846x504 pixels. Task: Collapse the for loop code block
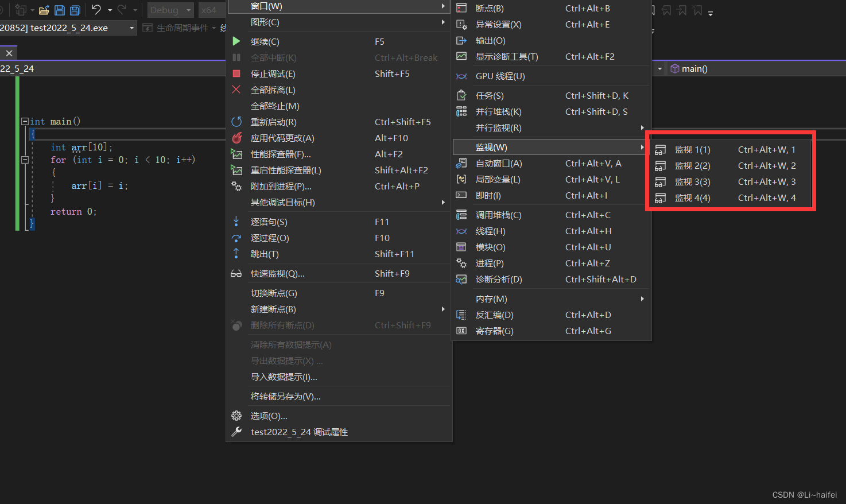pos(25,160)
